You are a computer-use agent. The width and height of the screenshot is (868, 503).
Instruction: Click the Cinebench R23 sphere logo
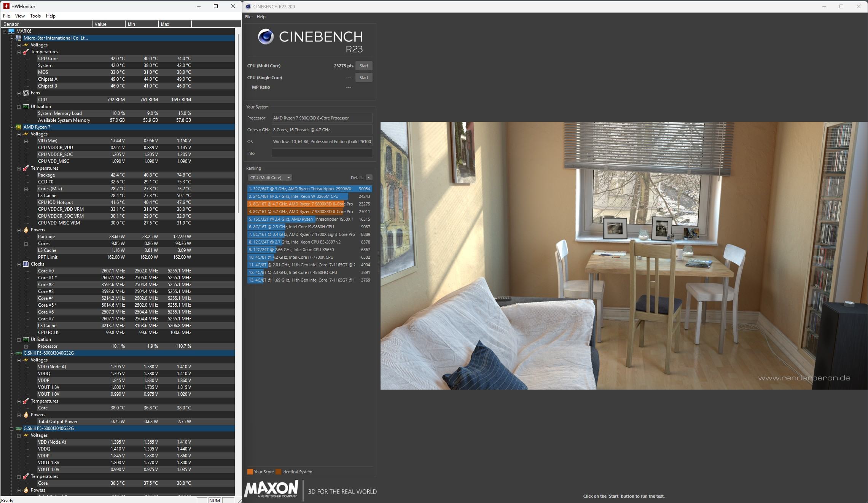point(266,37)
